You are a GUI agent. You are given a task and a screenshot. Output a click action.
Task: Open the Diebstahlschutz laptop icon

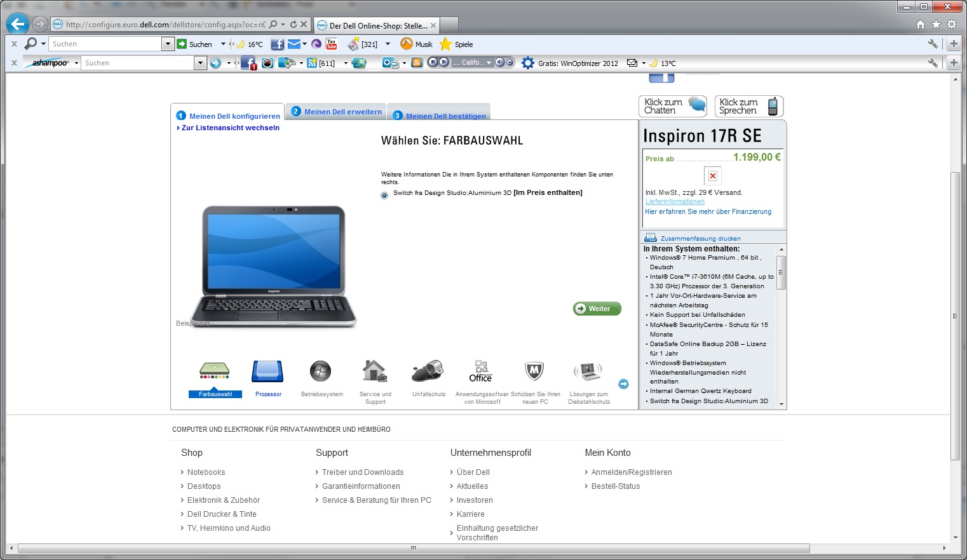click(x=588, y=371)
